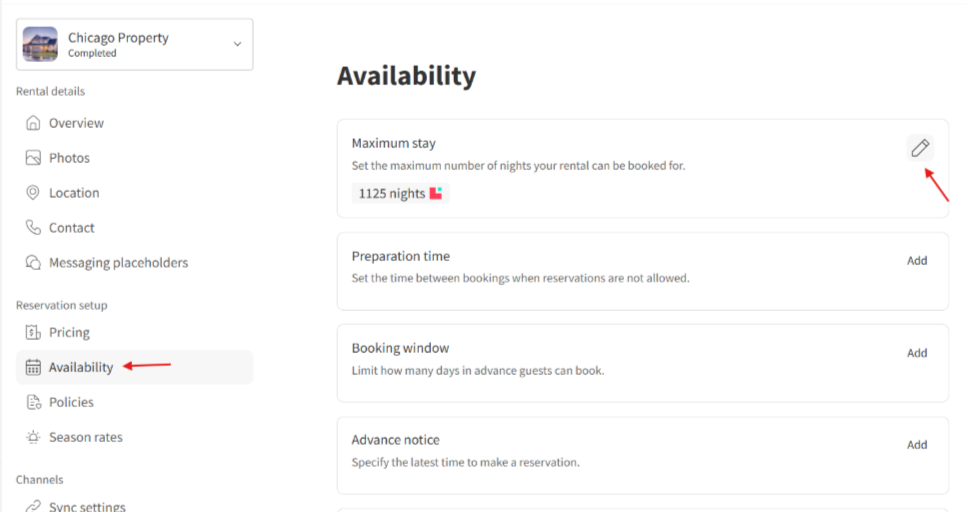
Task: Add an Advance notice setting
Action: (x=917, y=445)
